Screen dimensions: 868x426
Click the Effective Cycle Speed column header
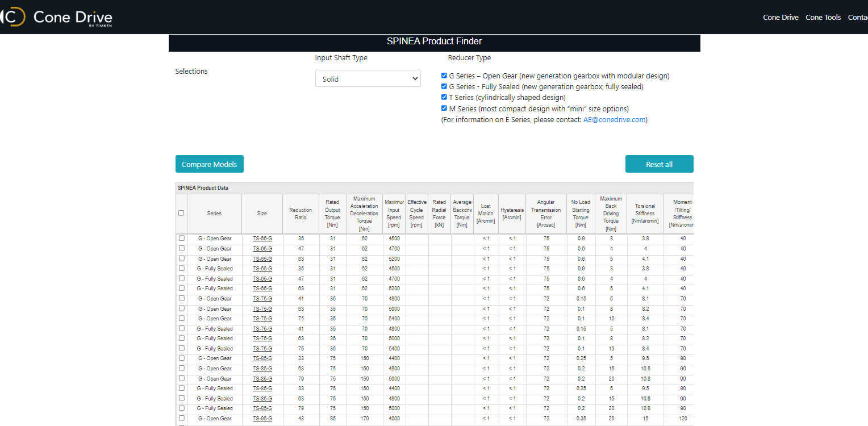pyautogui.click(x=417, y=214)
